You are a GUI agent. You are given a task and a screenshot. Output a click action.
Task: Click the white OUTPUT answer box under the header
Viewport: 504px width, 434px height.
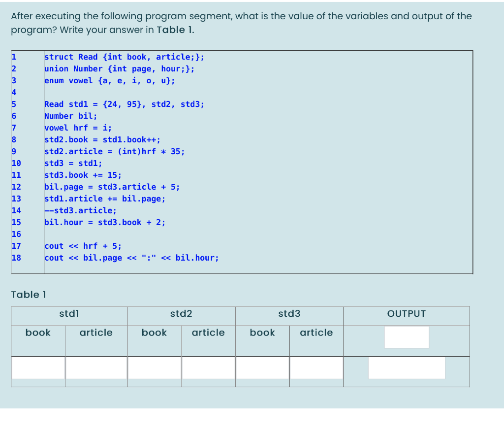click(407, 337)
